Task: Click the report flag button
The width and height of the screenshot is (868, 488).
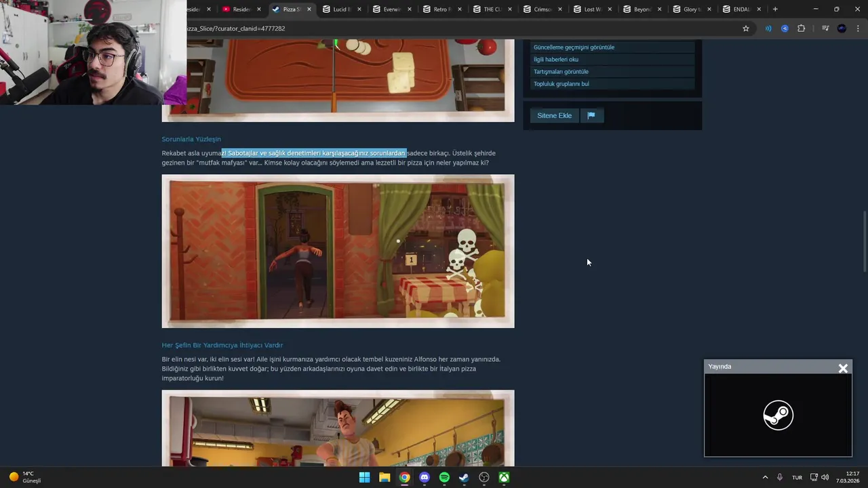Action: (591, 115)
